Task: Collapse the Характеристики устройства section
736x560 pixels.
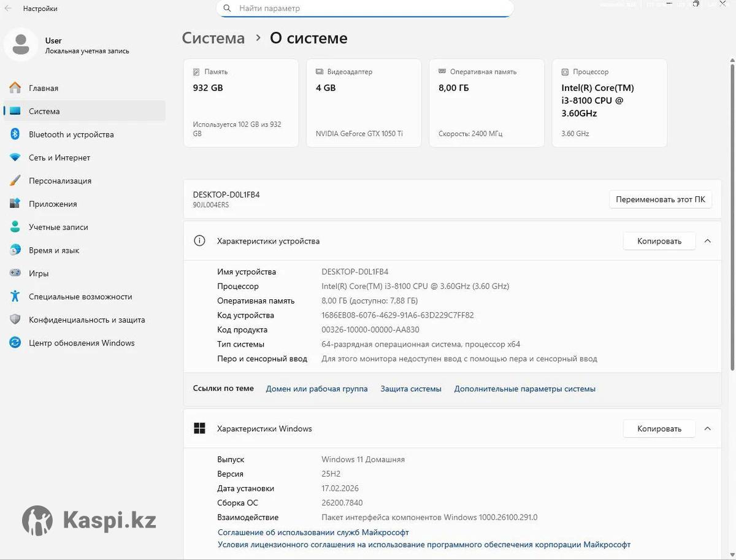Action: tap(707, 241)
